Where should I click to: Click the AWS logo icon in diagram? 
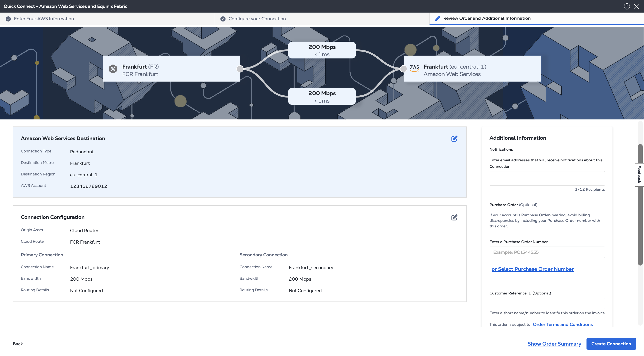(x=414, y=68)
